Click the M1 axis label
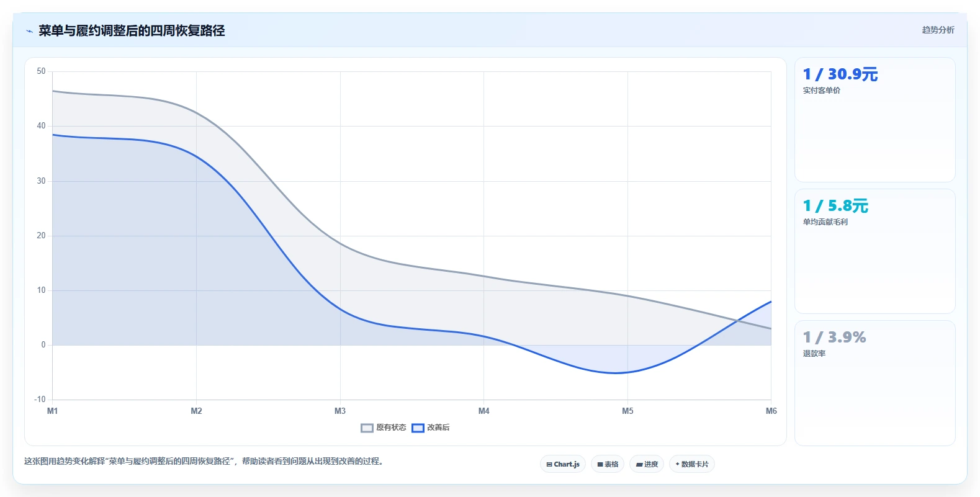This screenshot has width=980, height=497. click(52, 411)
